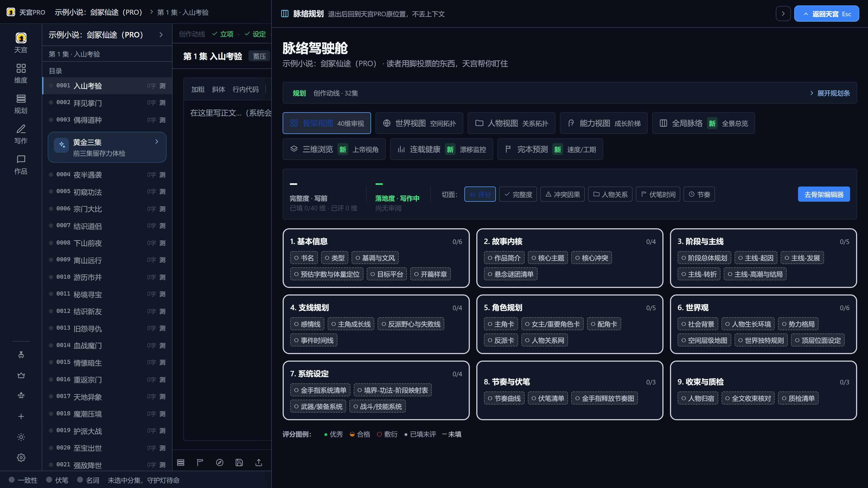868x488 pixels.
Task: Toggle the sun theme icon
Action: point(21,437)
